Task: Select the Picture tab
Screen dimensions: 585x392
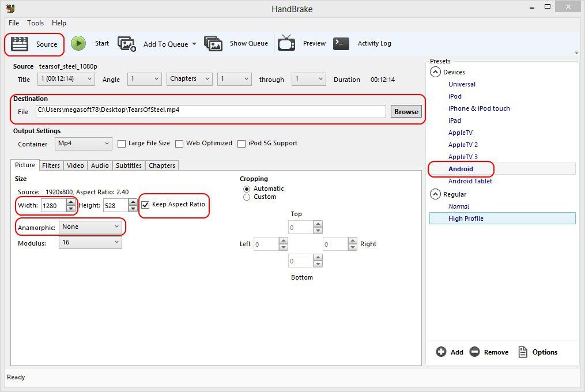Action: pyautogui.click(x=25, y=165)
